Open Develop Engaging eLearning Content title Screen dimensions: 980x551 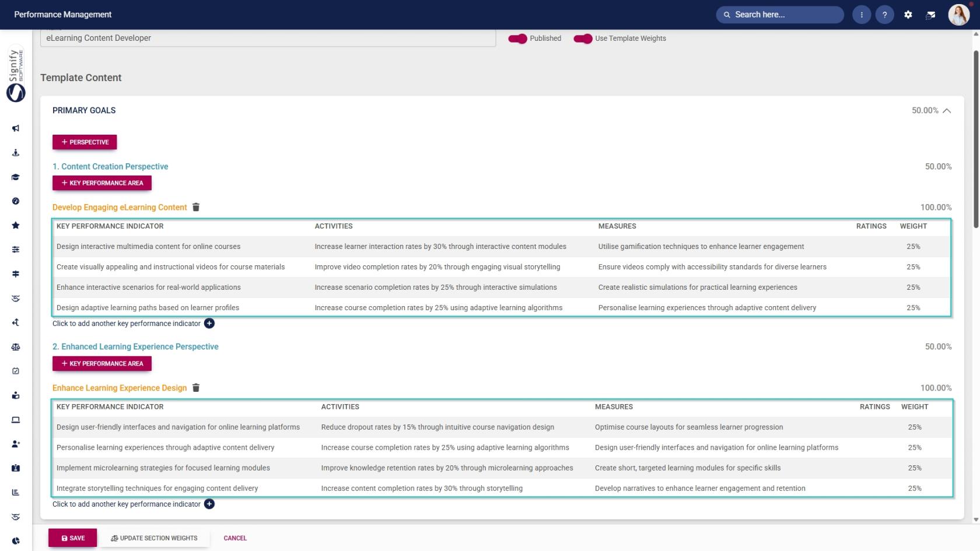point(120,208)
